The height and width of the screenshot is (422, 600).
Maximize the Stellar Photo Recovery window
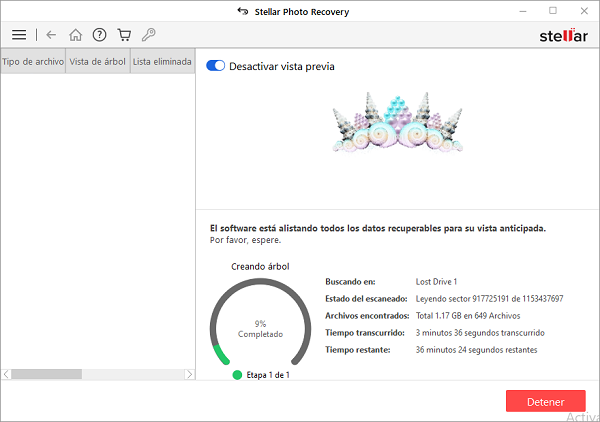click(x=553, y=11)
